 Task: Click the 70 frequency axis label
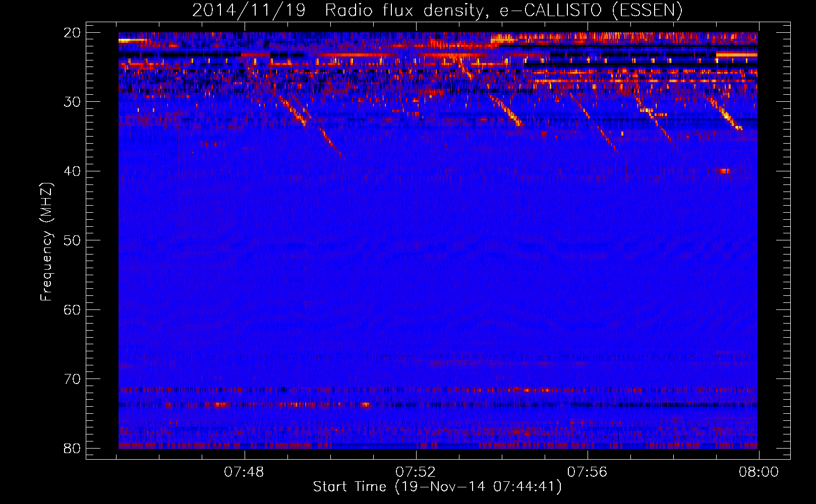coord(72,379)
